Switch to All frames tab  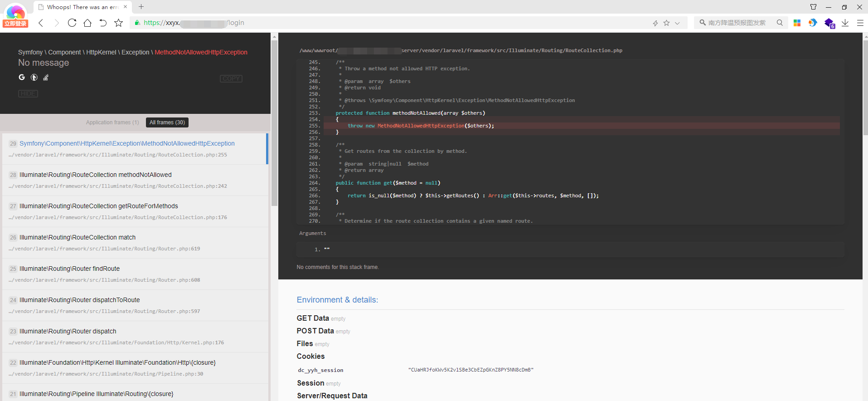tap(167, 122)
